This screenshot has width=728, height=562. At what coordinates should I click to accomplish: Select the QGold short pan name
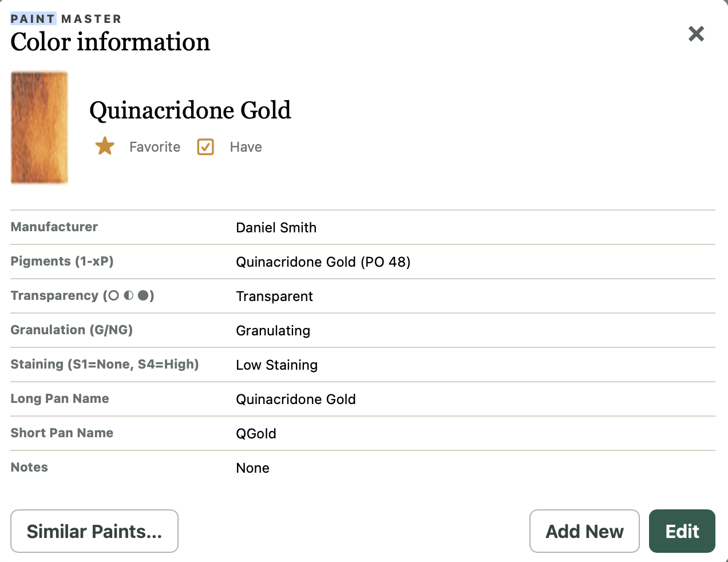click(256, 434)
